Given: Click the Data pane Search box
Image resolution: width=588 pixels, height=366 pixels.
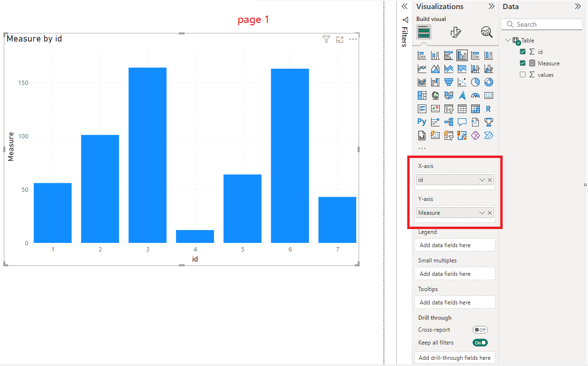Looking at the screenshot, I should [542, 24].
